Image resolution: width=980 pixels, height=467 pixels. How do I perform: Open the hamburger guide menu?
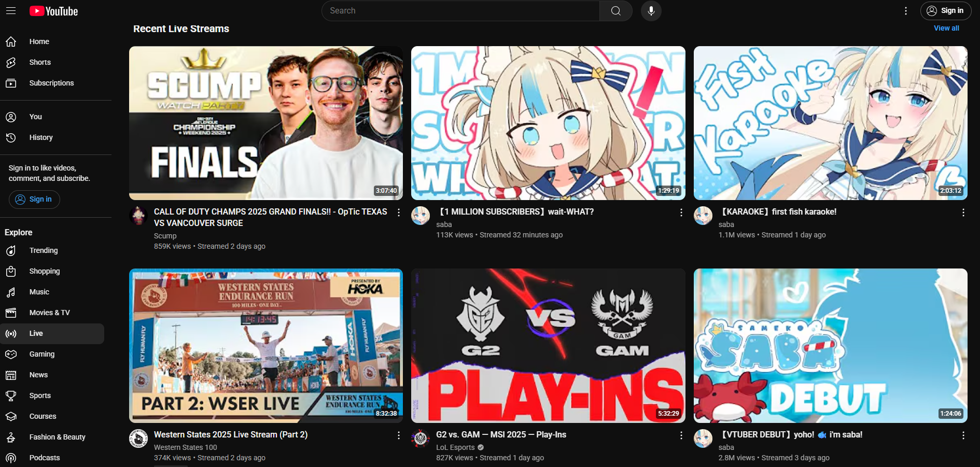pyautogui.click(x=11, y=11)
